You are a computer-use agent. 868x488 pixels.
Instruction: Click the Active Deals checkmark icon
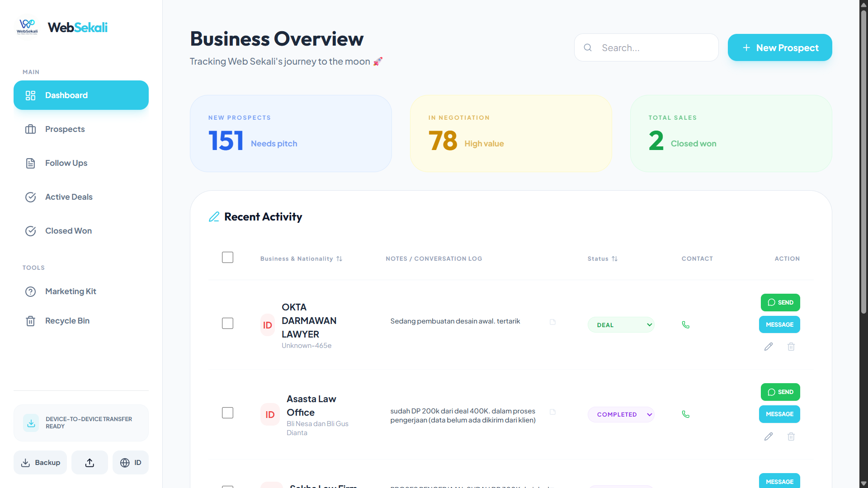(x=30, y=197)
